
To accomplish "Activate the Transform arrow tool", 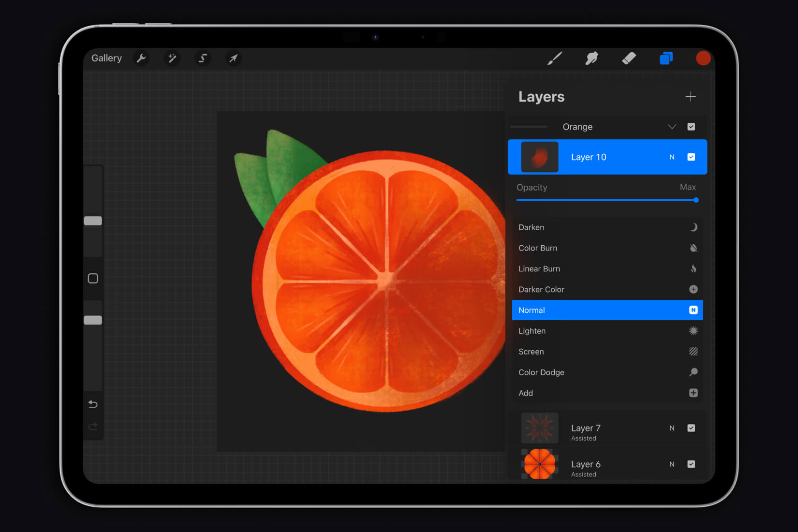I will coord(233,59).
